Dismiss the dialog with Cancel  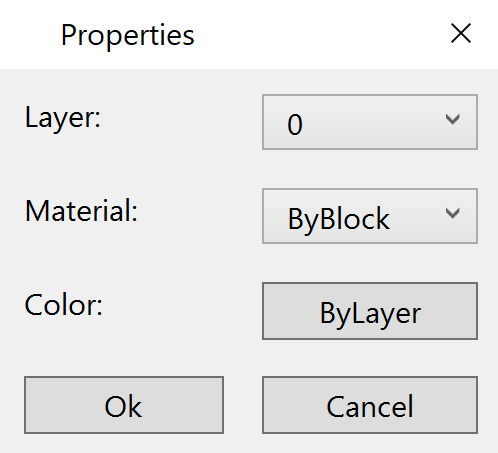click(x=370, y=405)
